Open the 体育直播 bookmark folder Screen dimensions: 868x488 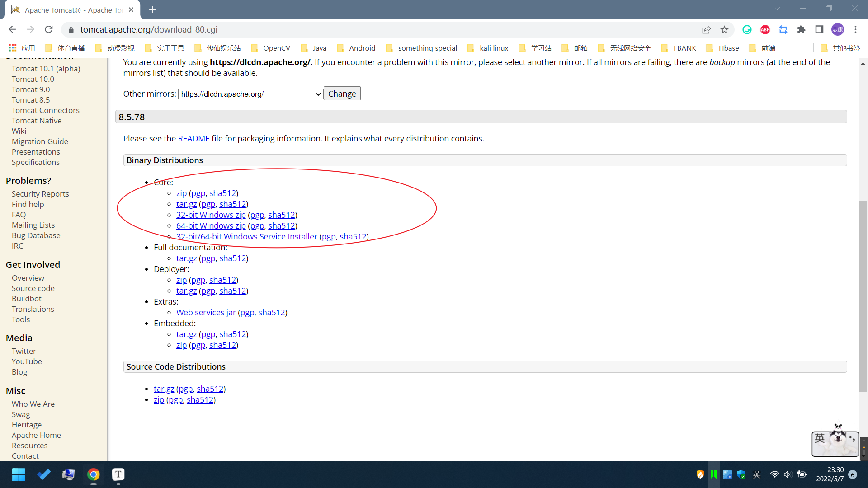pos(65,48)
